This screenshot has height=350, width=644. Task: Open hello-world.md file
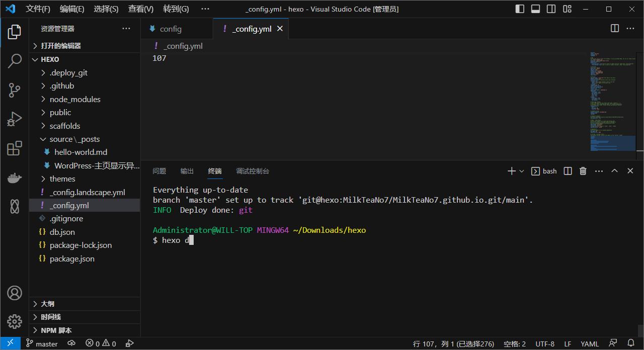(x=85, y=152)
